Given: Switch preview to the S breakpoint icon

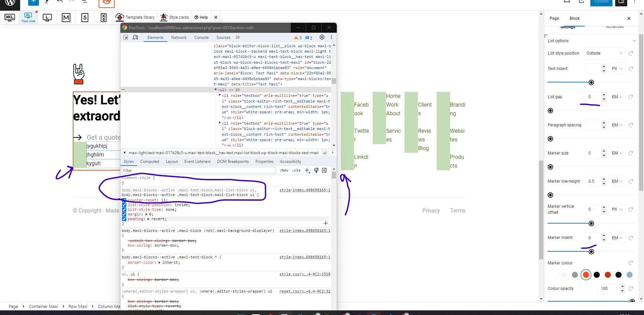Looking at the screenshot, I should pyautogui.click(x=85, y=17).
